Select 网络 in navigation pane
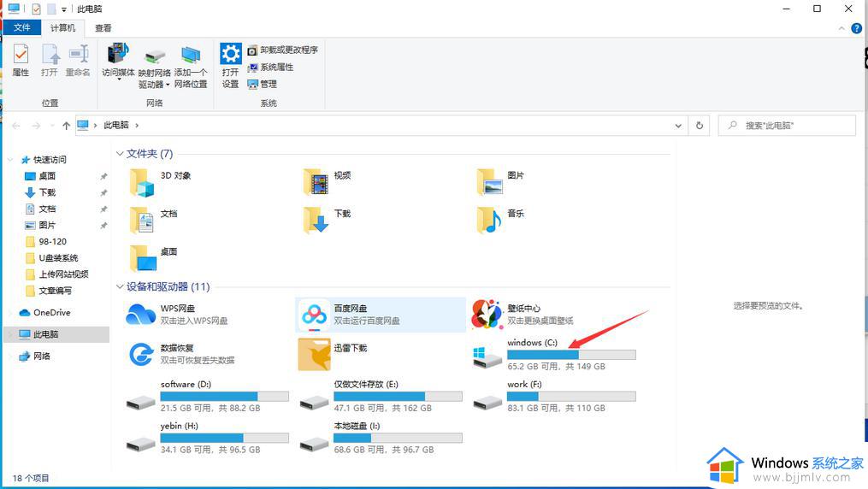Screen dimensions: 868x489 click(x=42, y=356)
